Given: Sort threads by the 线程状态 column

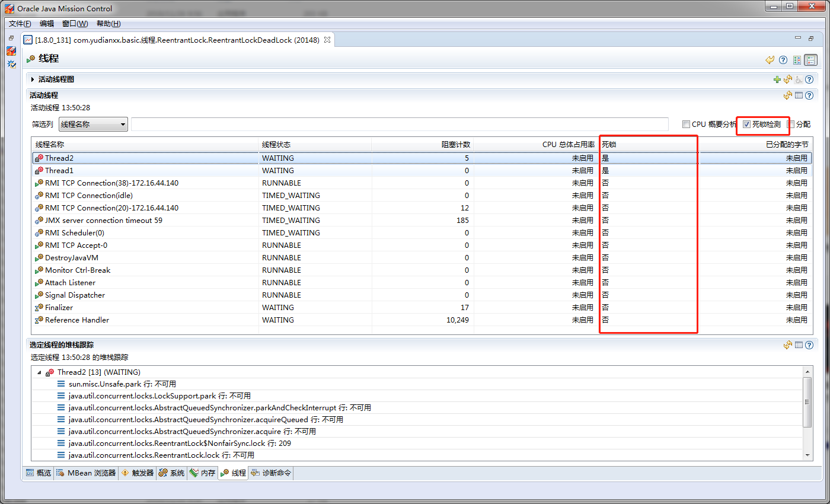Looking at the screenshot, I should pyautogui.click(x=277, y=144).
